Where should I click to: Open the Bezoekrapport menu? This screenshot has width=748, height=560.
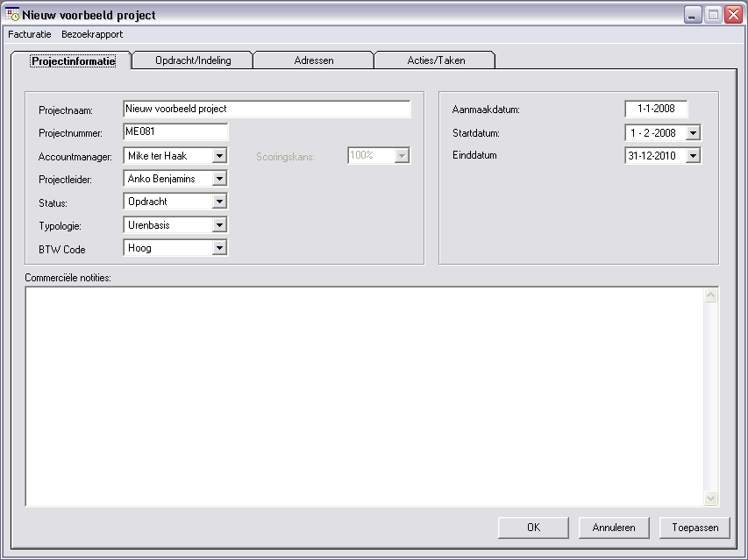92,34
